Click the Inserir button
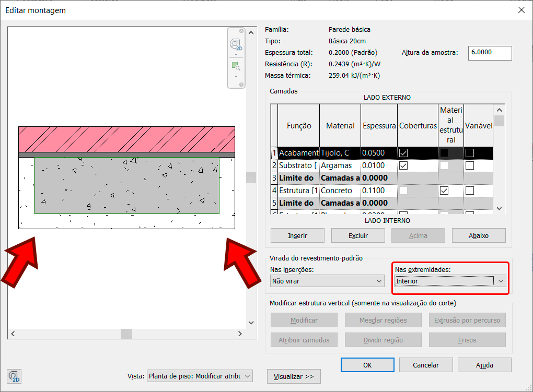This screenshot has width=533, height=392. pos(298,235)
